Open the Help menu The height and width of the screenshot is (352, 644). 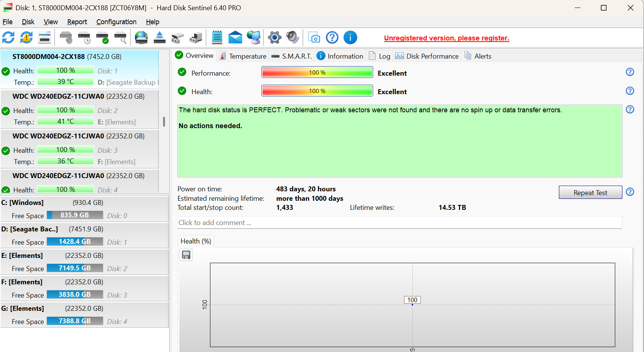(x=152, y=22)
